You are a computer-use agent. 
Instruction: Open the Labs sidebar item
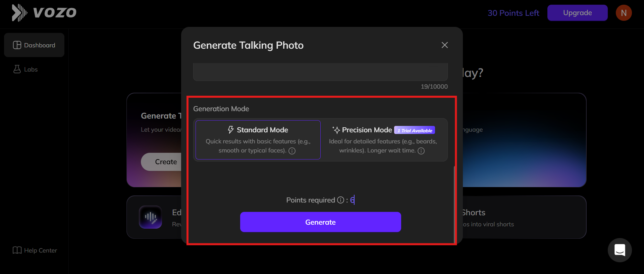pyautogui.click(x=31, y=70)
